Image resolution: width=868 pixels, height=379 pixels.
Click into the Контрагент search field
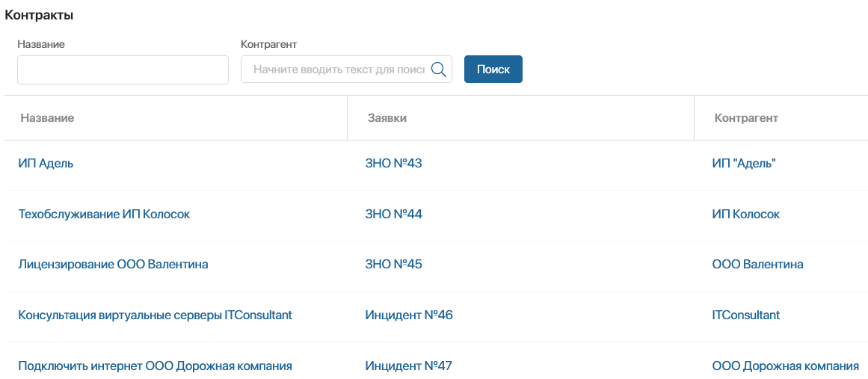[339, 70]
